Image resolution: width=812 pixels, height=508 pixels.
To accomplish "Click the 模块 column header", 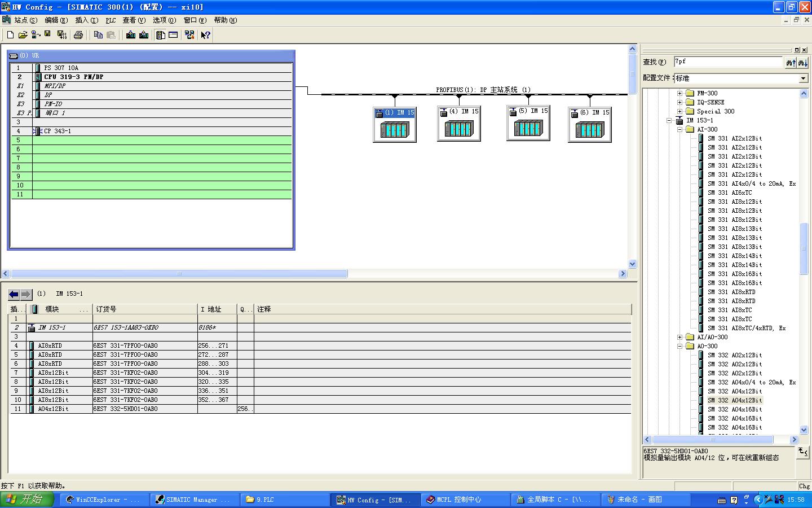I will click(60, 309).
